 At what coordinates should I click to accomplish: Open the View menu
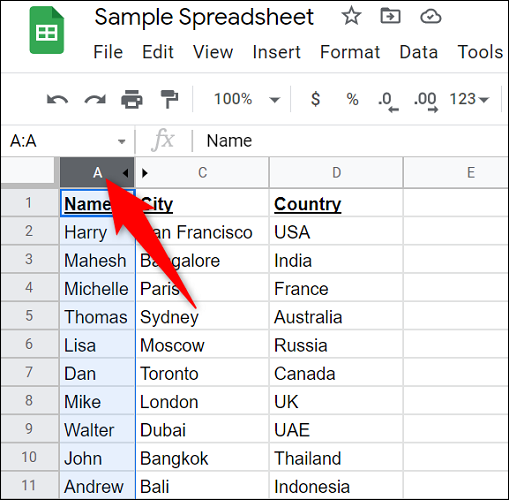coord(213,52)
